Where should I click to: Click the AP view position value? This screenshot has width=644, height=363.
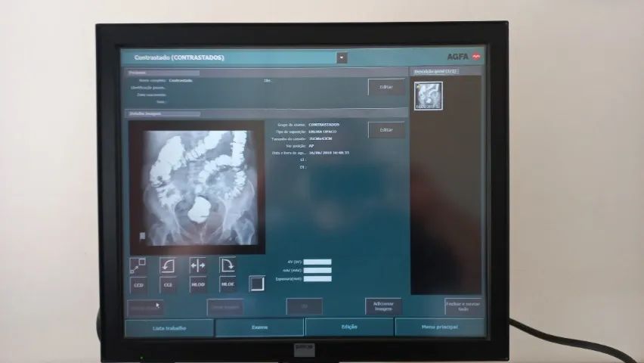[311, 145]
